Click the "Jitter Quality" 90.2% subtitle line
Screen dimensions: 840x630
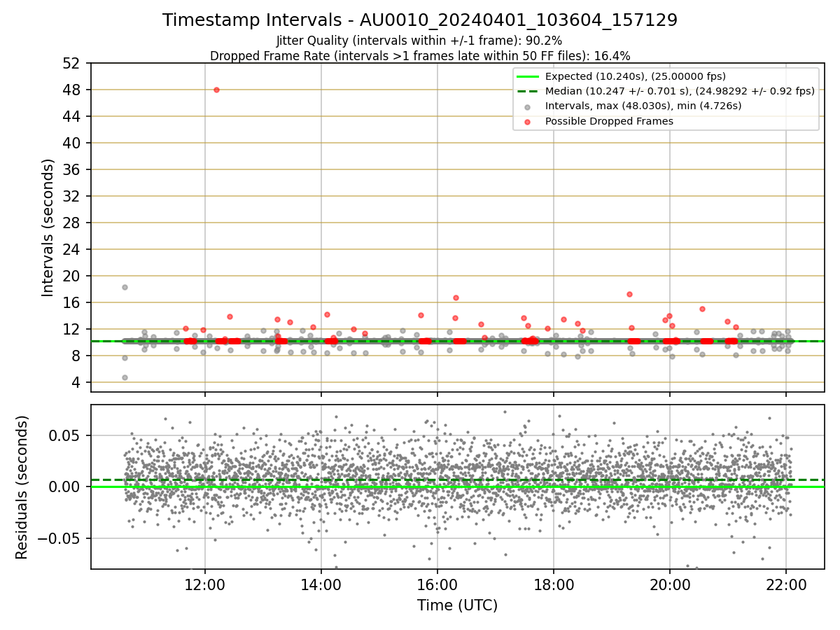419,41
